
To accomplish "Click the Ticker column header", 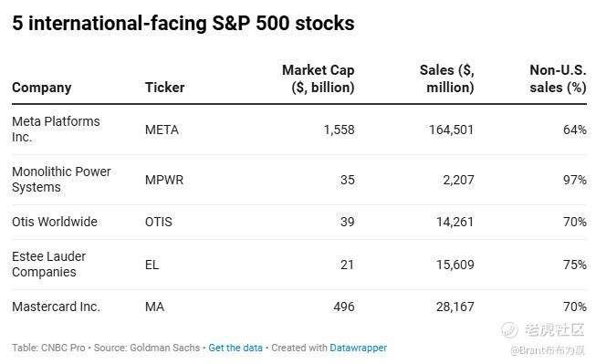I will tap(164, 88).
